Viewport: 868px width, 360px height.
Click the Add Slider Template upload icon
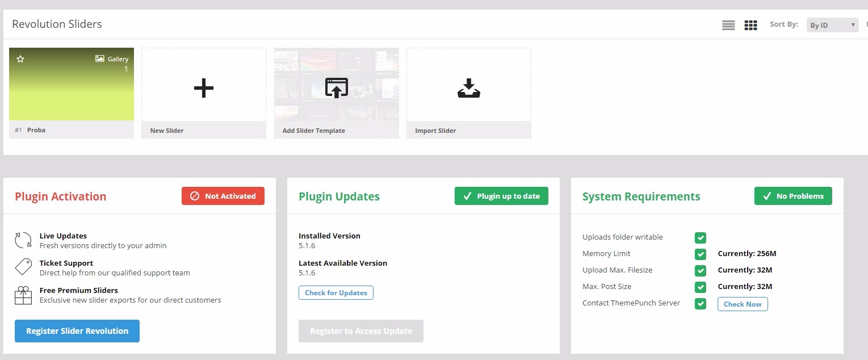tap(336, 88)
